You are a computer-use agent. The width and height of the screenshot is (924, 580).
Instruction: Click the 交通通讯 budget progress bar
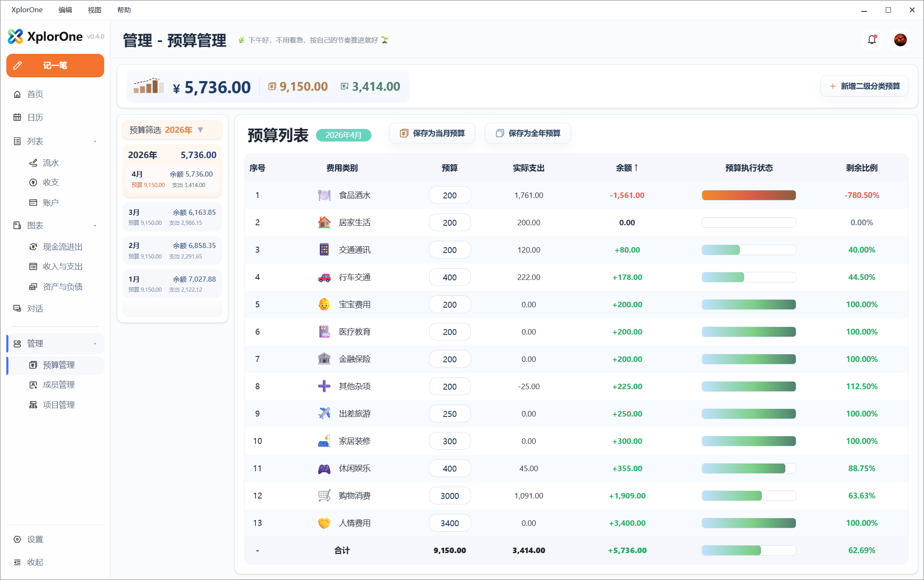(x=749, y=250)
